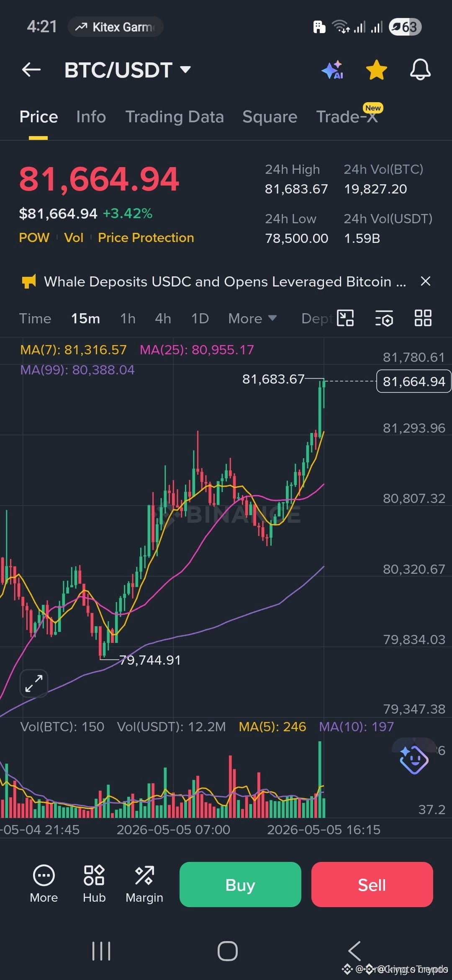
Task: Open price alert bell icon
Action: point(420,70)
